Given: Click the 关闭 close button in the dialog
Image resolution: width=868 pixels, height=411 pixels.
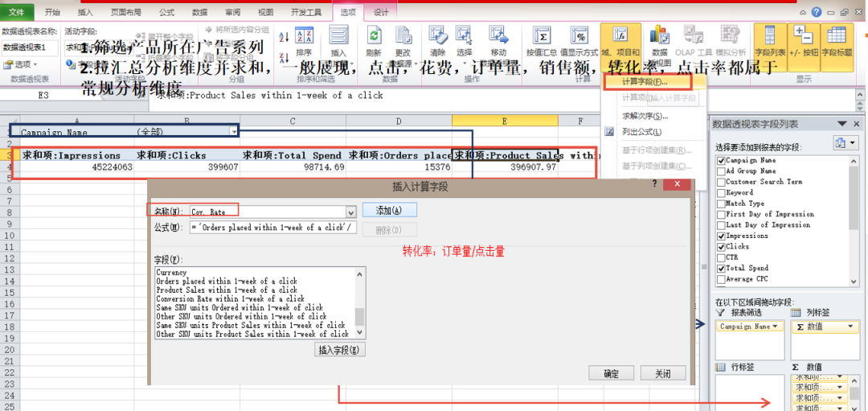Looking at the screenshot, I should pos(662,372).
